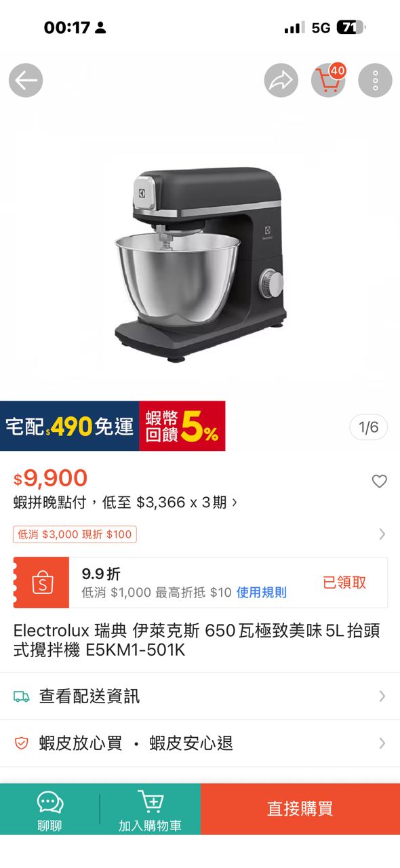The width and height of the screenshot is (400, 868).
Task: Open the 使用規則 usage rules link
Action: (x=262, y=593)
